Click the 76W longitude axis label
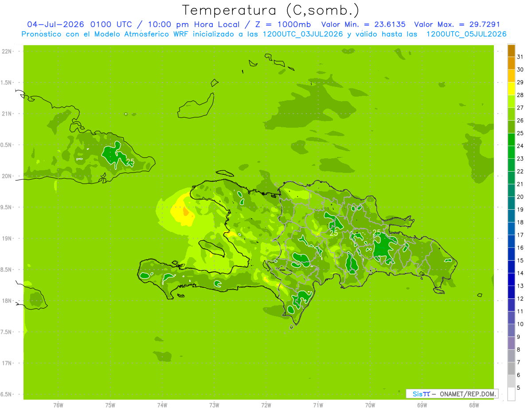Screen dimensions: 532x411 click(58, 405)
